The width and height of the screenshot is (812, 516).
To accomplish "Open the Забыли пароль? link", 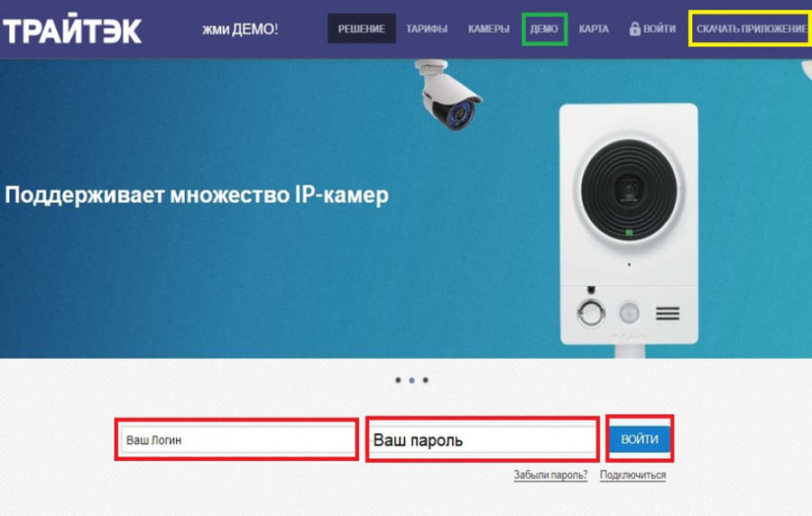I will tap(550, 475).
